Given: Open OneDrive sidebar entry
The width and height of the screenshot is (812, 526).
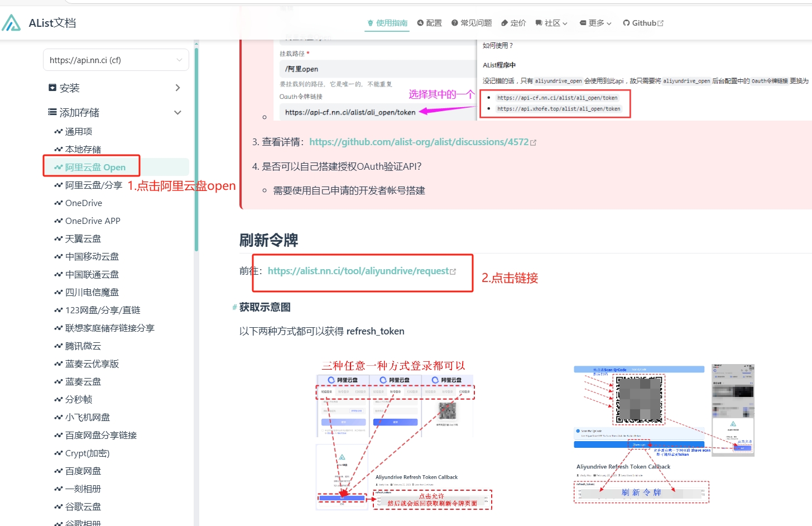Looking at the screenshot, I should click(x=84, y=203).
